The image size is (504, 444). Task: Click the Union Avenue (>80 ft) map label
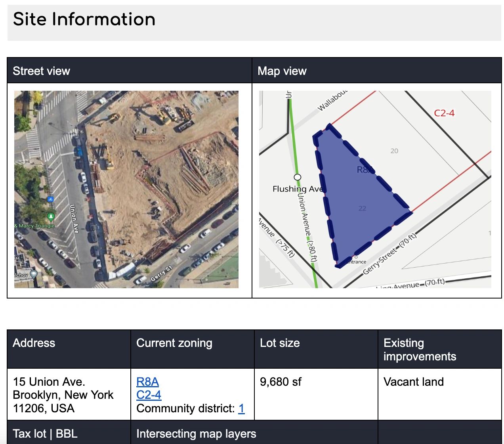tap(307, 227)
